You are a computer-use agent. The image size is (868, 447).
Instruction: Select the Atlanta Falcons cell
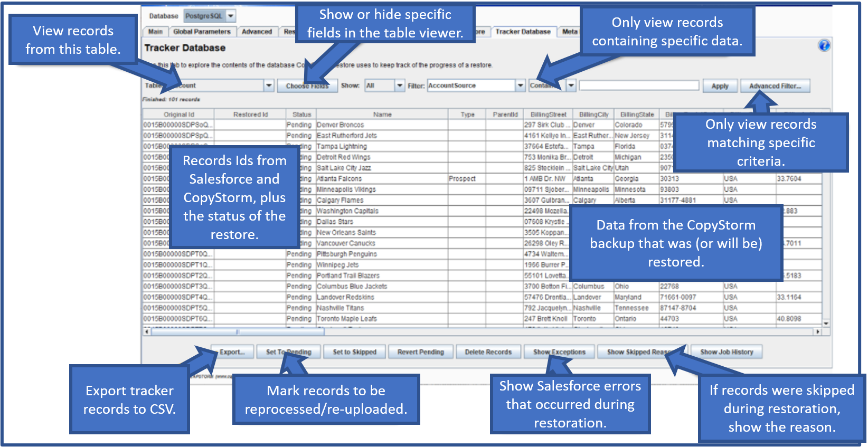[382, 179]
